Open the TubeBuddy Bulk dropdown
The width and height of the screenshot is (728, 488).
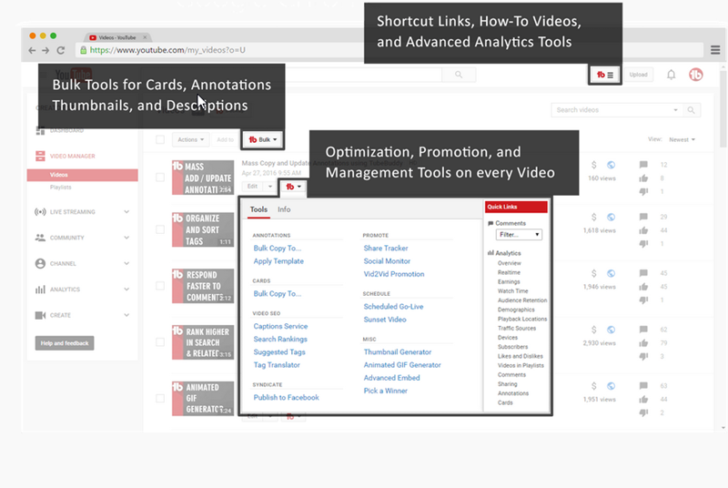(264, 140)
